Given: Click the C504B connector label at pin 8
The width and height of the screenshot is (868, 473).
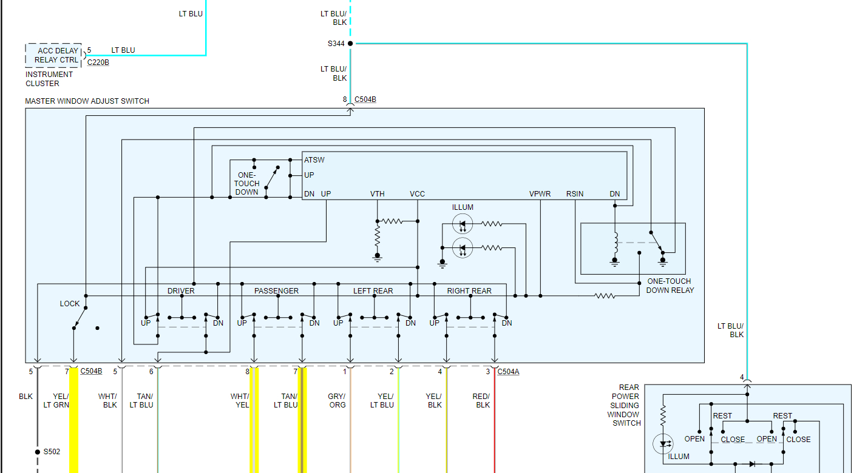Looking at the screenshot, I should (365, 99).
